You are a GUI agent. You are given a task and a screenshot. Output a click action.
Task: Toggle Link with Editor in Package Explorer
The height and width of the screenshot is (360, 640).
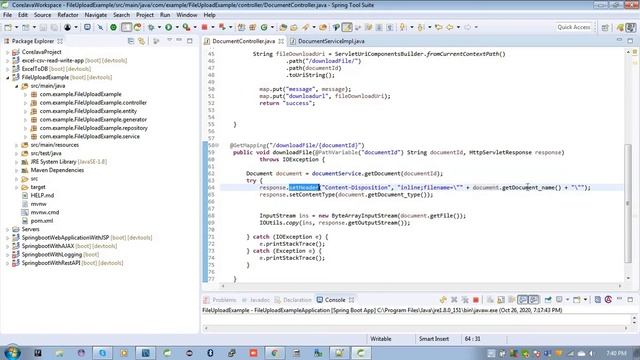tap(141, 41)
